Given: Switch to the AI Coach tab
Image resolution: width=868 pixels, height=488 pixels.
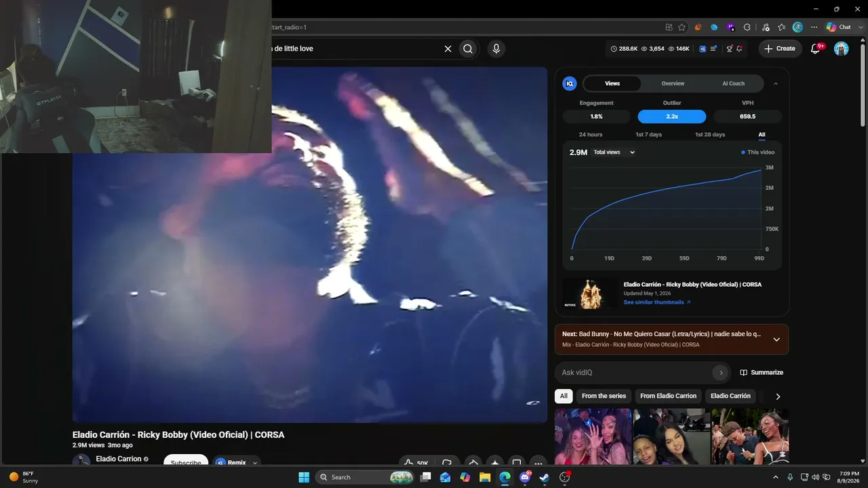Looking at the screenshot, I should point(733,83).
